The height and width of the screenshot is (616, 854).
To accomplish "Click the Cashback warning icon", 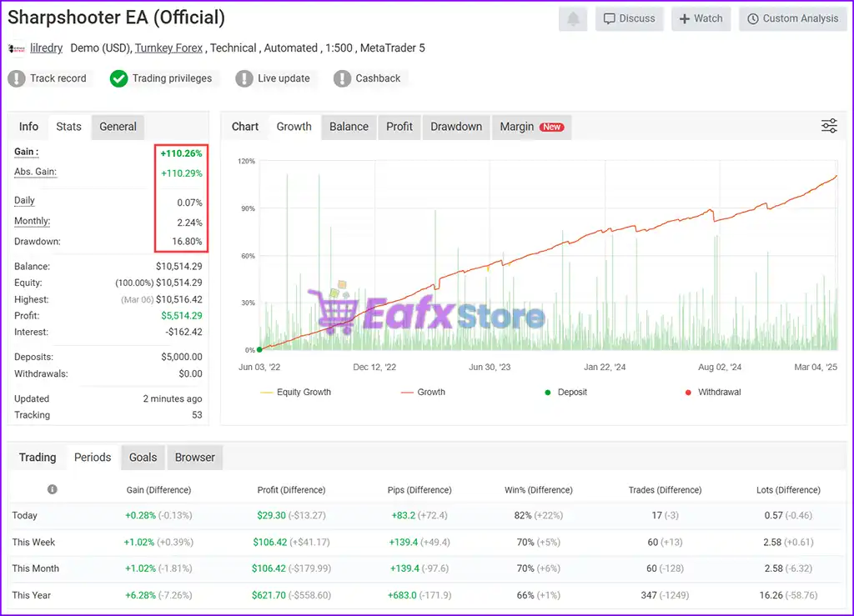I will (342, 78).
